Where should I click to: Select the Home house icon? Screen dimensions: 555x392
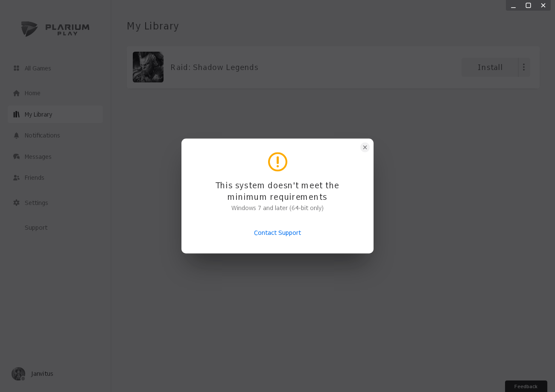click(17, 93)
